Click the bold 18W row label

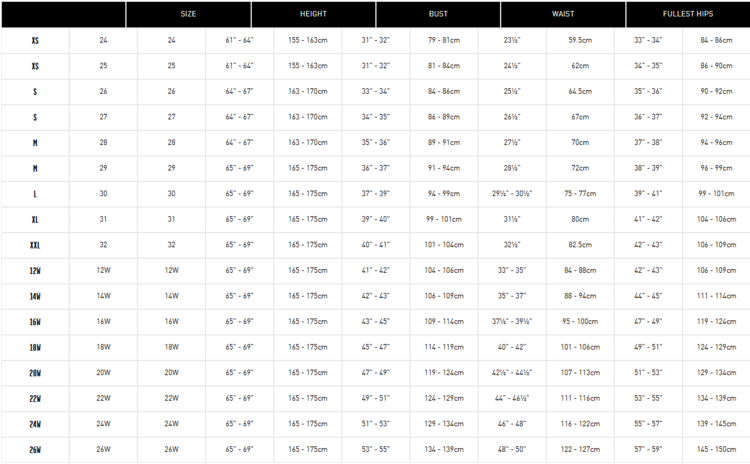(x=35, y=347)
